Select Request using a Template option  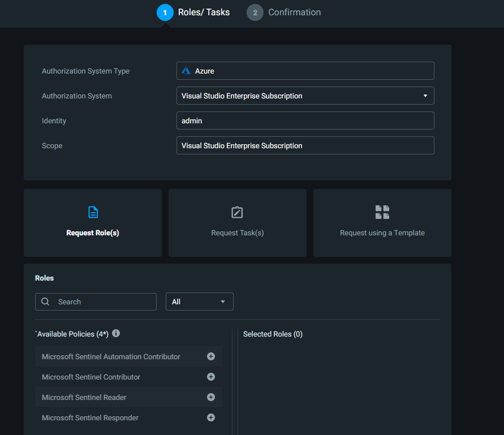coord(382,223)
